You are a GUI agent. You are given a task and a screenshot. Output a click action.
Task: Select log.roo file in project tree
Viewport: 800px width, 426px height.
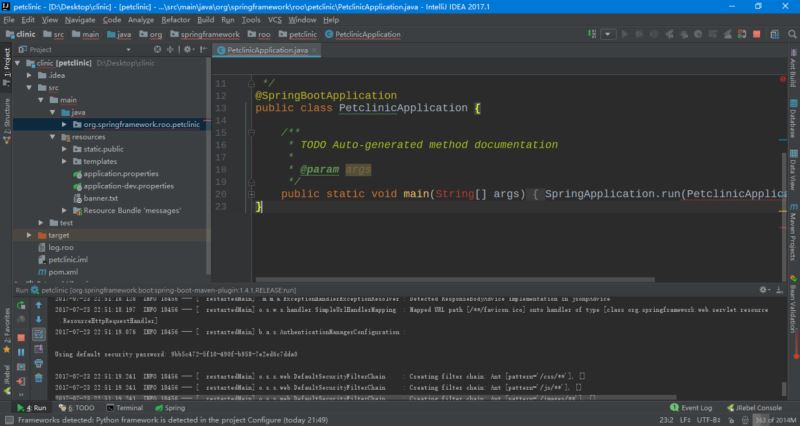(x=61, y=247)
